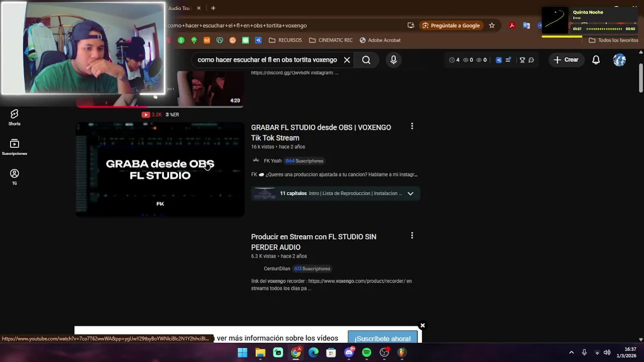
Task: Click the ¡Suscríbete ahora! button
Action: (382, 338)
